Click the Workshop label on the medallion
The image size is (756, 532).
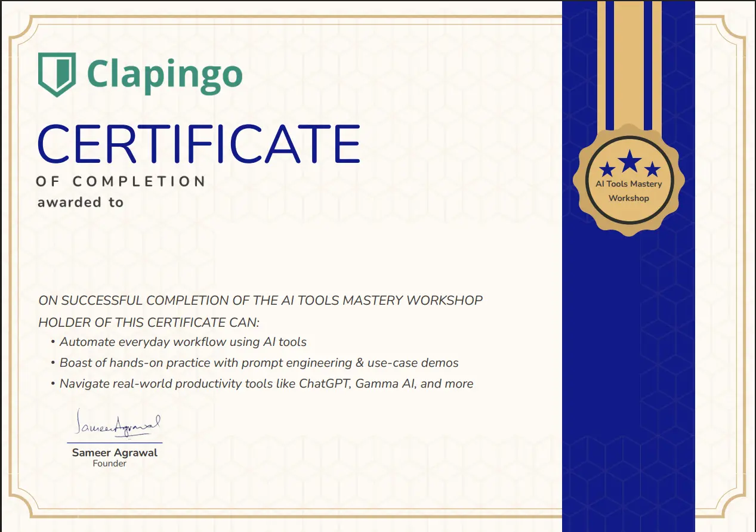628,198
